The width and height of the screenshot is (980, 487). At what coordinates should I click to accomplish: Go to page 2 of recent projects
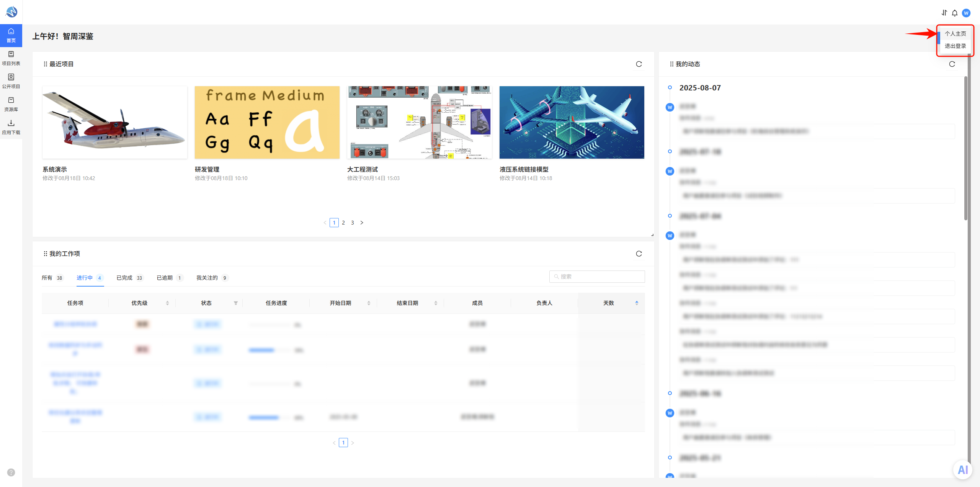(343, 223)
